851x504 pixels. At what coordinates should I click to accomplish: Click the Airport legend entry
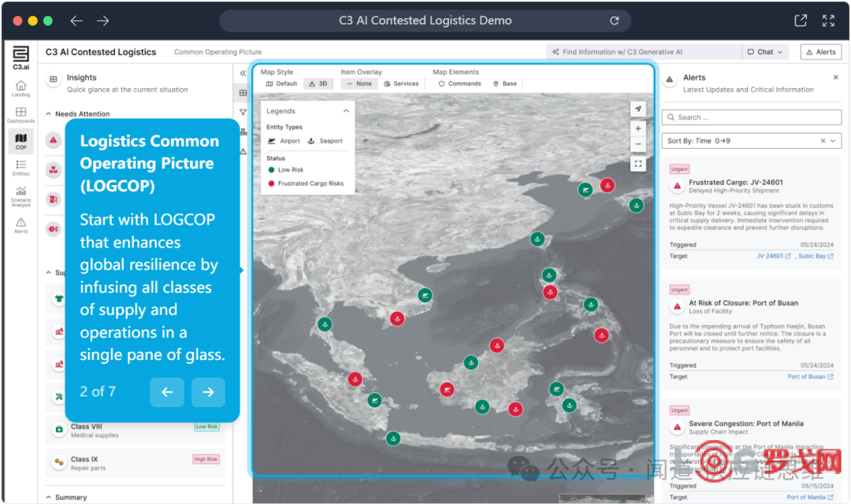284,141
